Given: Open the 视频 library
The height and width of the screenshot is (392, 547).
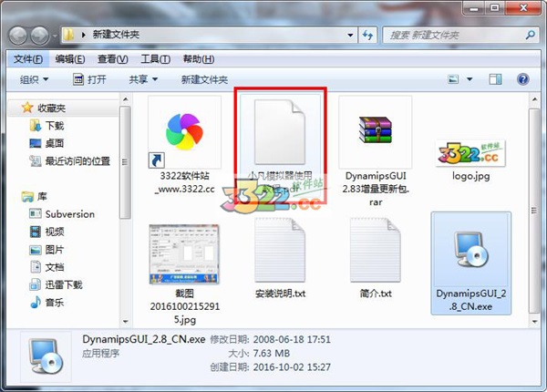Looking at the screenshot, I should click(x=55, y=232).
